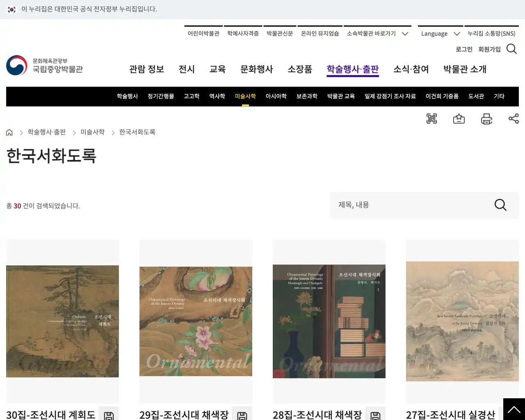Open 문화행사 main menu
This screenshot has height=420, width=525.
click(x=257, y=69)
